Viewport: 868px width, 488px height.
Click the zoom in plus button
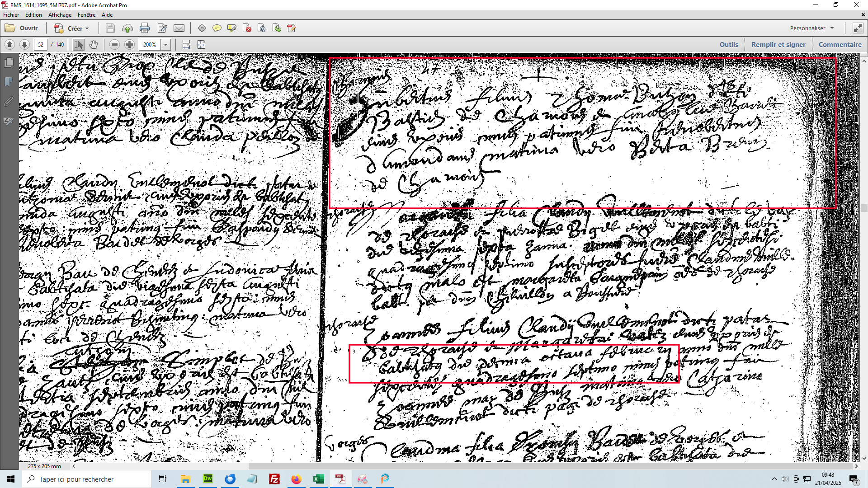(x=129, y=45)
